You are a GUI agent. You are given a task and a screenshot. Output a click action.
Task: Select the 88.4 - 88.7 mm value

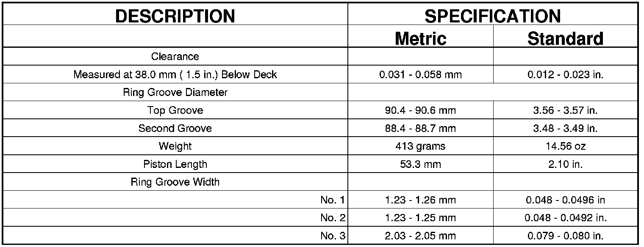tap(420, 128)
